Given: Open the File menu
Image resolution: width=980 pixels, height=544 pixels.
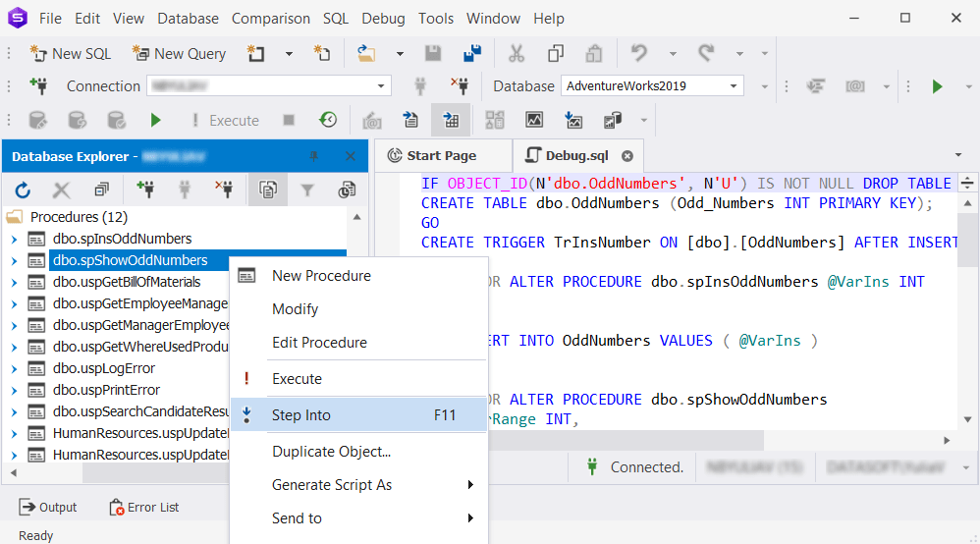Looking at the screenshot, I should coord(50,19).
